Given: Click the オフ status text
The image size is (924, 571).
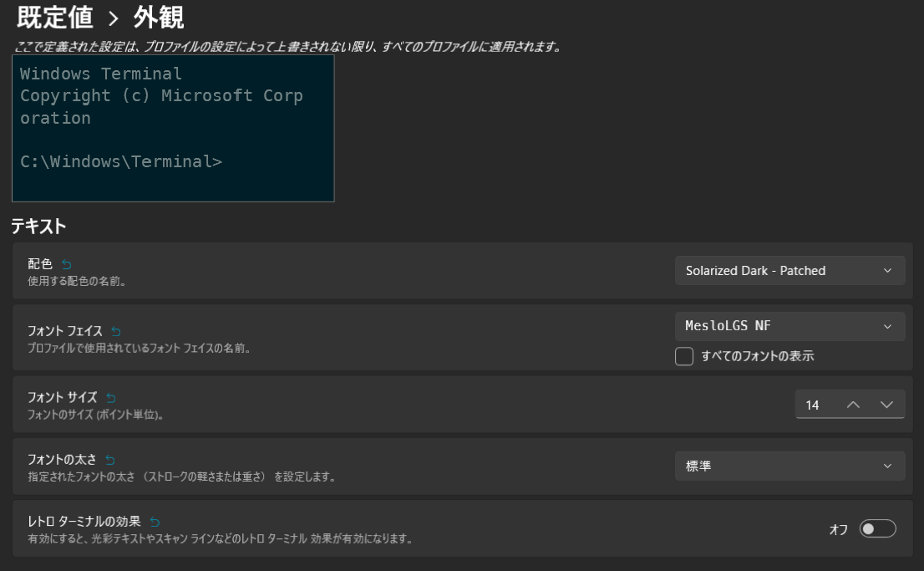Looking at the screenshot, I should (839, 529).
